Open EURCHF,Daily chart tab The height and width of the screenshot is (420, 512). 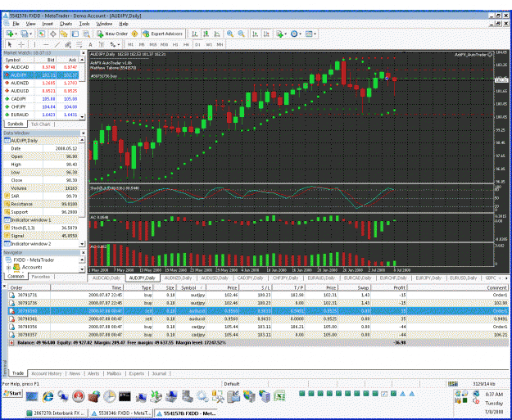pyautogui.click(x=393, y=278)
